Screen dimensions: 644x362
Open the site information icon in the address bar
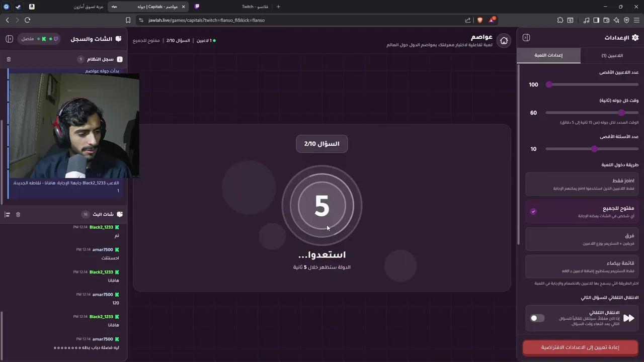tap(141, 20)
